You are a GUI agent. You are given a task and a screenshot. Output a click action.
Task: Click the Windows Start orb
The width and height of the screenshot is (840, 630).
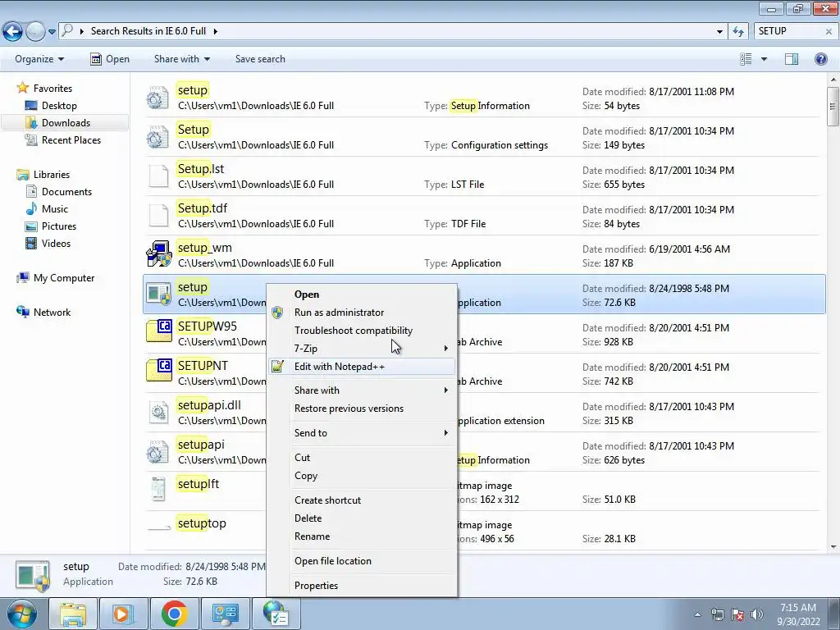(x=21, y=614)
